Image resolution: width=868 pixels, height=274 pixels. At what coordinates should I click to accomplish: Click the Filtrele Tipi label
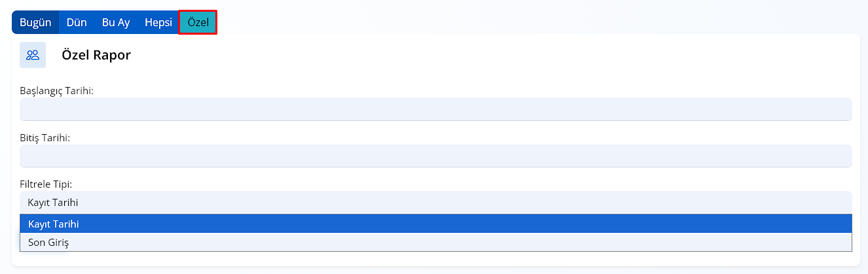[46, 184]
